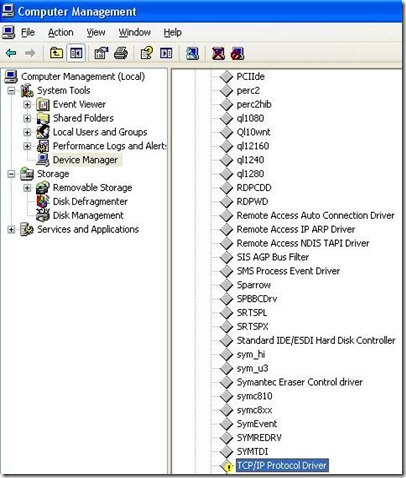Open the Action menu

click(61, 32)
